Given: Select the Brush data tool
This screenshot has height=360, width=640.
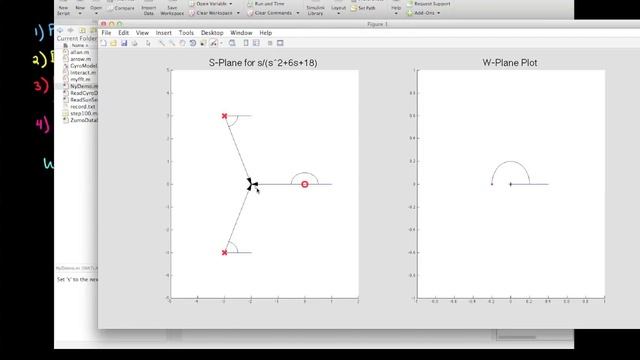Looking at the screenshot, I should click(x=213, y=43).
